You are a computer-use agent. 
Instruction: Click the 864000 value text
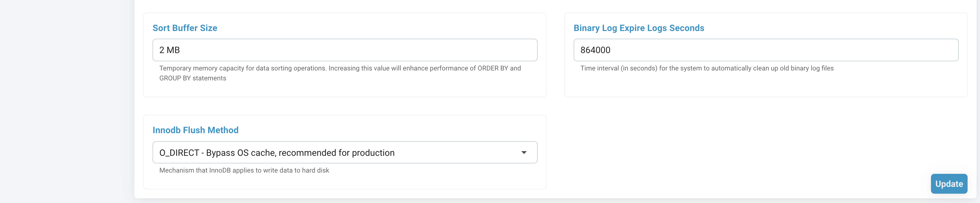coord(595,50)
